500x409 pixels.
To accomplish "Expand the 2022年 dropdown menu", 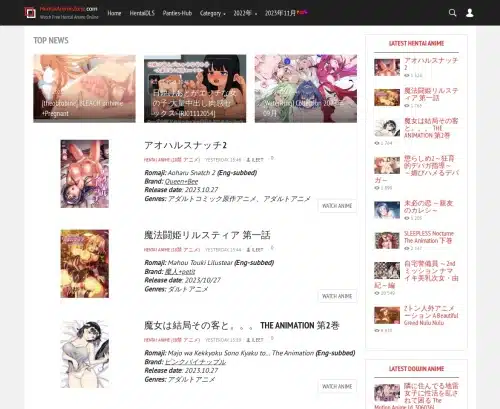I will (x=245, y=13).
